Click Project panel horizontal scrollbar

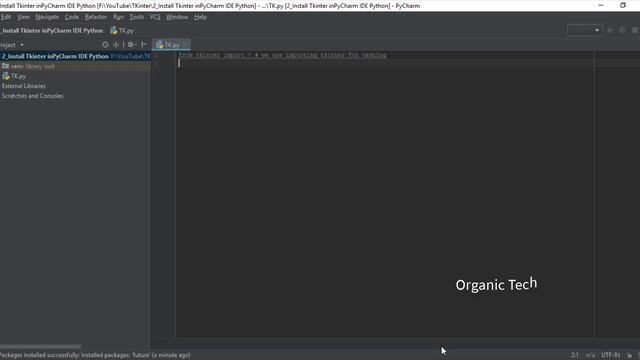[x=41, y=347]
